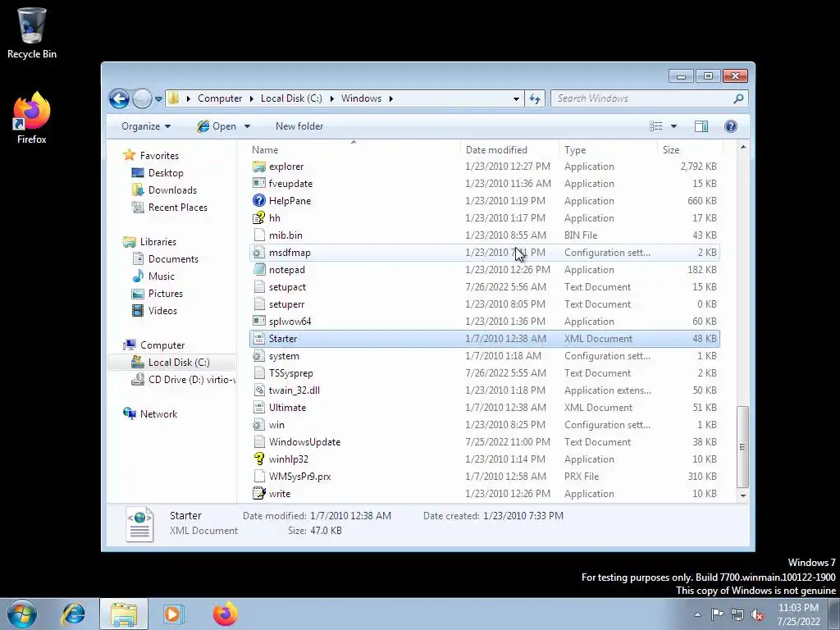The height and width of the screenshot is (630, 840).
Task: Click the Firefox taskbar icon
Action: (225, 614)
